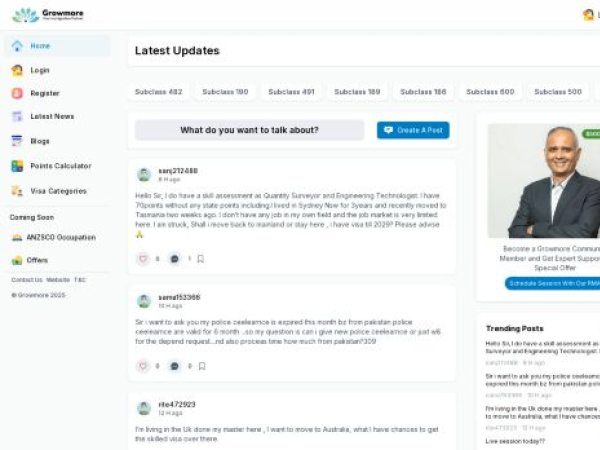Click the Create A Post button

coord(413,130)
